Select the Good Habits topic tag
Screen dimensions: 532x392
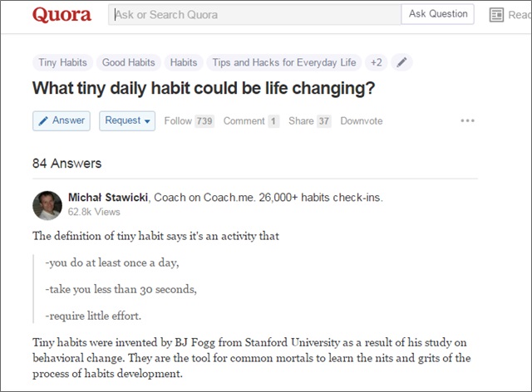[x=128, y=62]
